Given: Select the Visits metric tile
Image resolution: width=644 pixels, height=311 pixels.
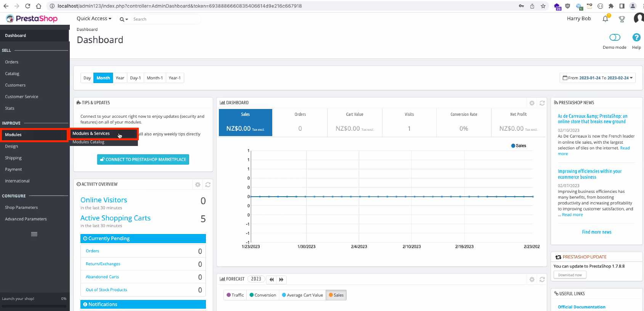Looking at the screenshot, I should (409, 123).
